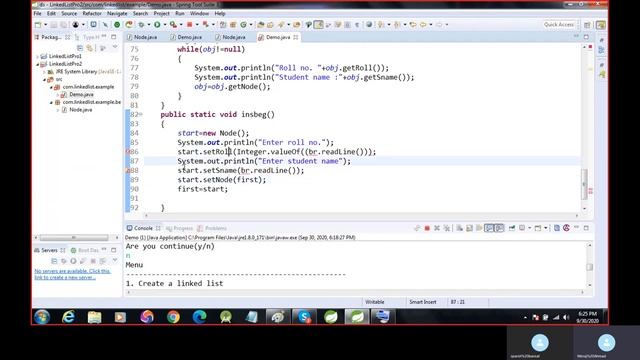Click the Pin Console icon
This screenshot has width=640, height=360.
pos(511,228)
